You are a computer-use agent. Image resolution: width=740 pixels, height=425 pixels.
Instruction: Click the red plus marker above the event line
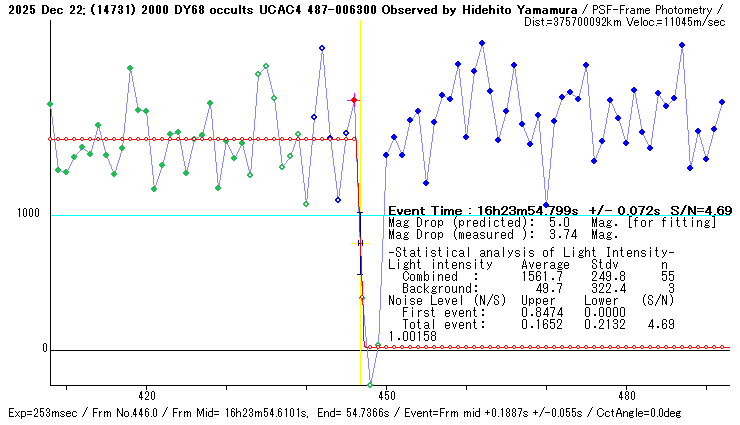coord(353,100)
